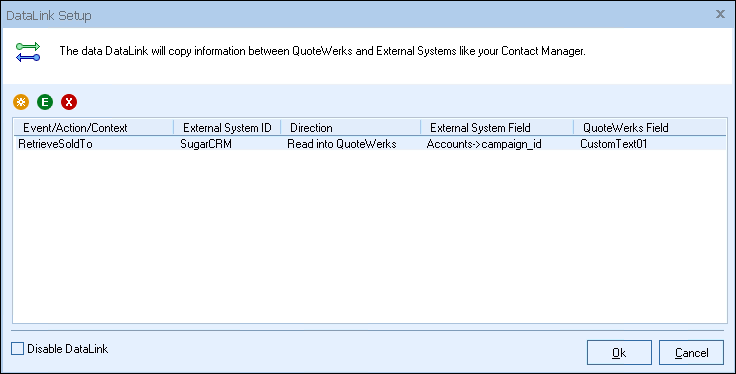Sort by Event/Action/Context column header
This screenshot has height=374, width=736.
(93, 128)
